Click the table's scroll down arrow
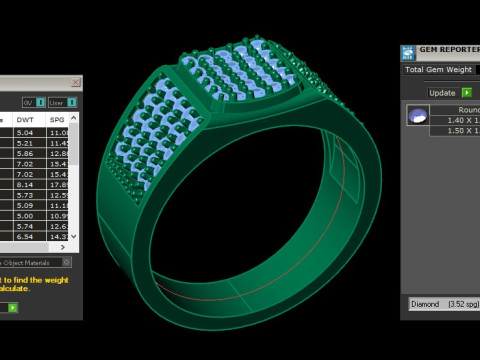 (74, 236)
